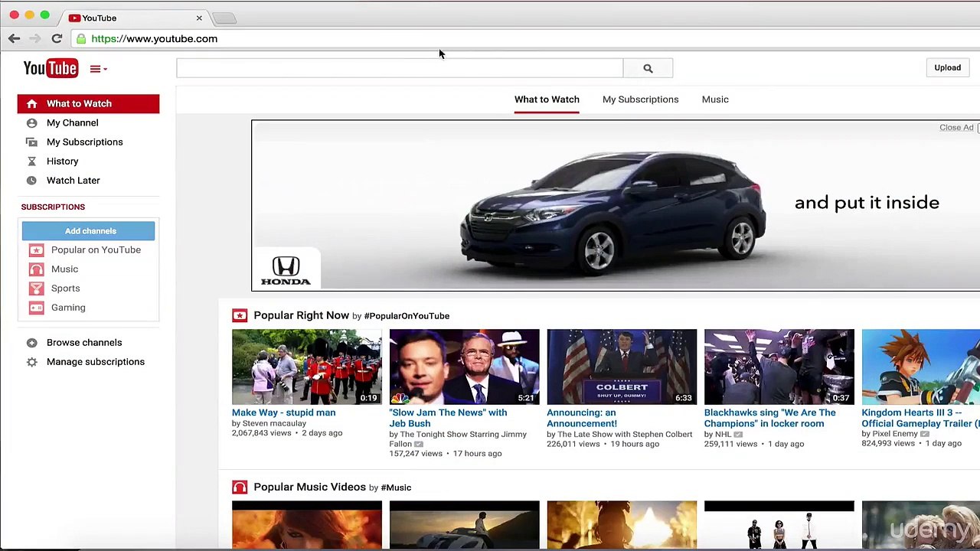Click the Pixel Enemy uploader name
This screenshot has height=551, width=980.
(x=894, y=434)
